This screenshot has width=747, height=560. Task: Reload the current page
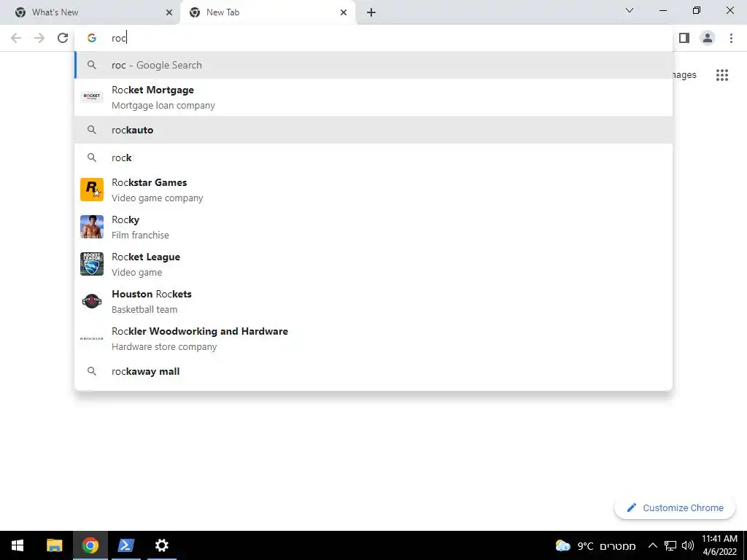point(63,38)
